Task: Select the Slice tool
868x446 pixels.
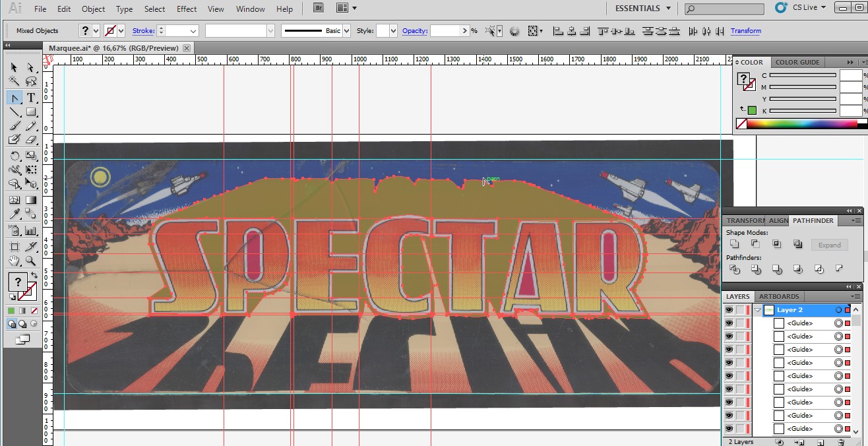Action: [x=31, y=247]
